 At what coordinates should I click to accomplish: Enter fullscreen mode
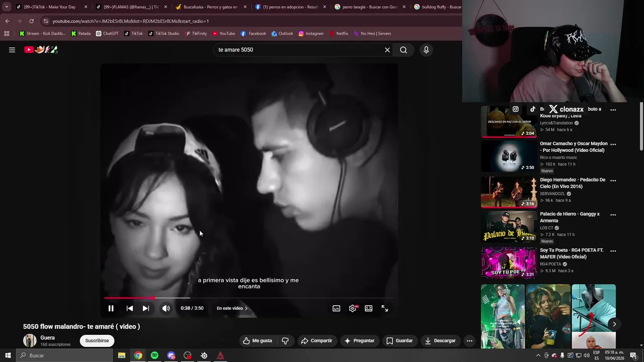[x=385, y=308]
